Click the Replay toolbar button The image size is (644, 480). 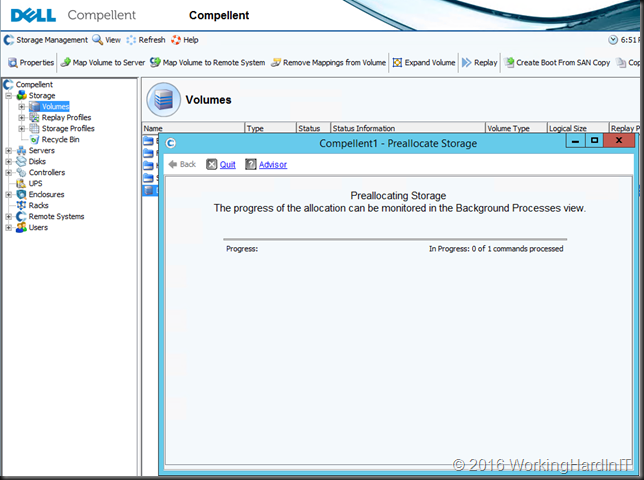pyautogui.click(x=480, y=62)
